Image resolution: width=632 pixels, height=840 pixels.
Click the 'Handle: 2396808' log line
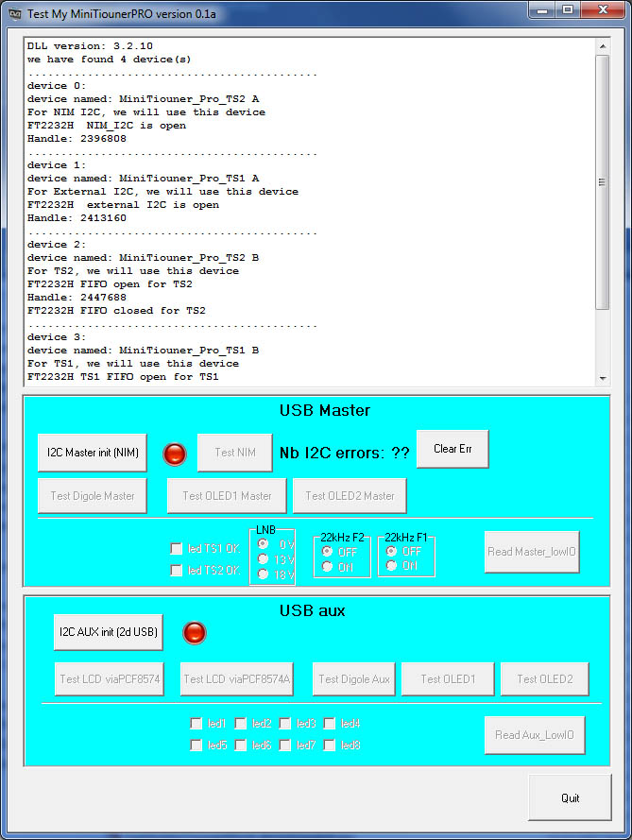coord(77,139)
